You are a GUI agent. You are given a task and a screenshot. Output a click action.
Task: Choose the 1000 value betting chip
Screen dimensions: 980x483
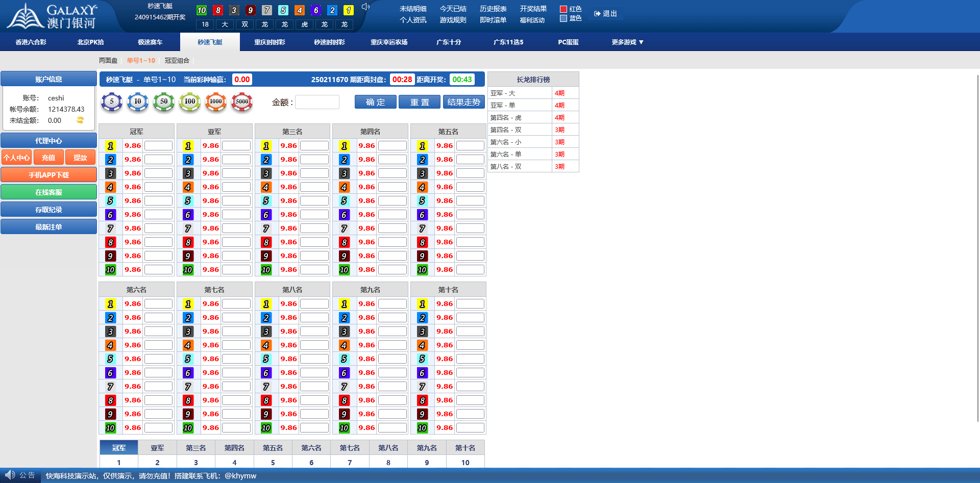pos(216,101)
